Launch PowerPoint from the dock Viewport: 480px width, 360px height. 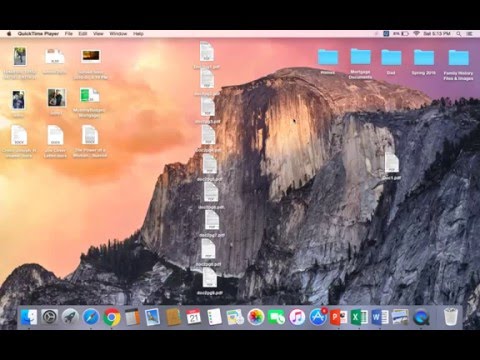point(339,317)
